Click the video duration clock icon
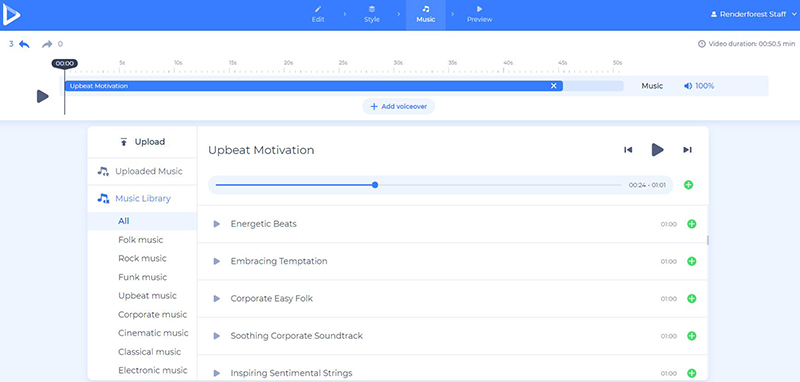The image size is (800, 382). click(x=702, y=44)
